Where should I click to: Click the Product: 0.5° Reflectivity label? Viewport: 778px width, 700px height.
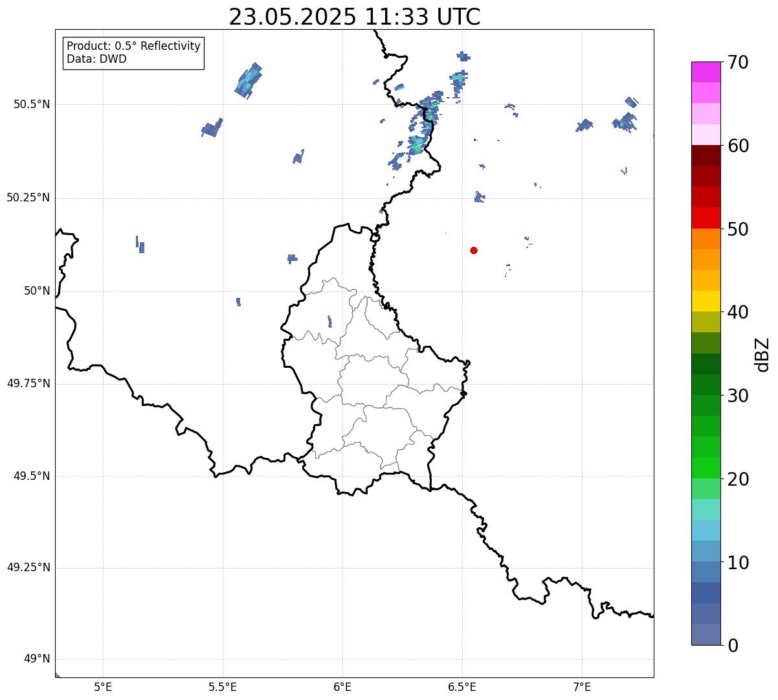pos(133,46)
